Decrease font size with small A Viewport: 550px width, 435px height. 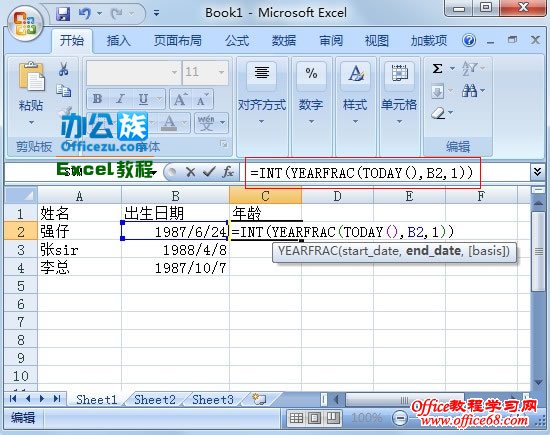(x=202, y=99)
